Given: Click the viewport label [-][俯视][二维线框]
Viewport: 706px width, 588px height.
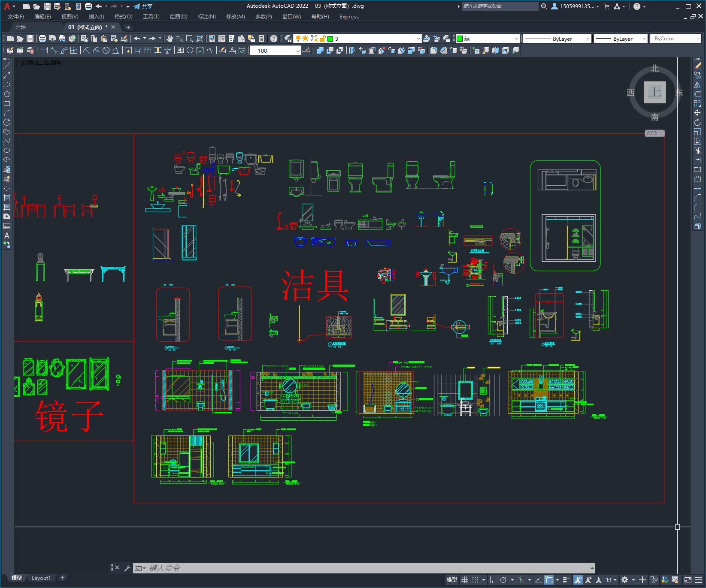Looking at the screenshot, I should [x=38, y=63].
